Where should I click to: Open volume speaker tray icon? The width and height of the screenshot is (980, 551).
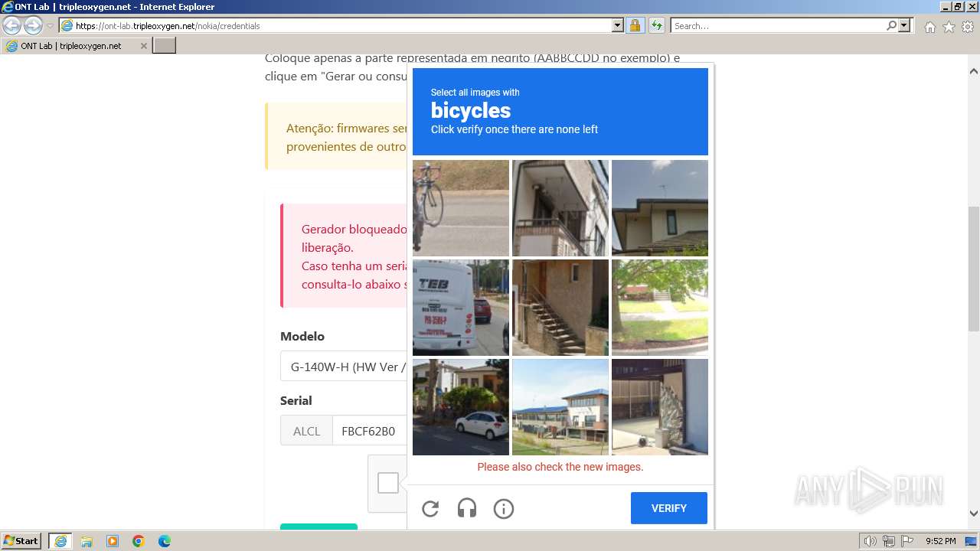pos(871,541)
